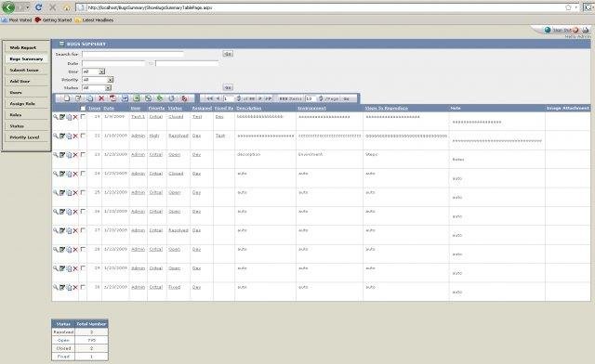This screenshot has width=595, height=364.
Task: Click the pager Go button after Page
Action: (x=346, y=98)
